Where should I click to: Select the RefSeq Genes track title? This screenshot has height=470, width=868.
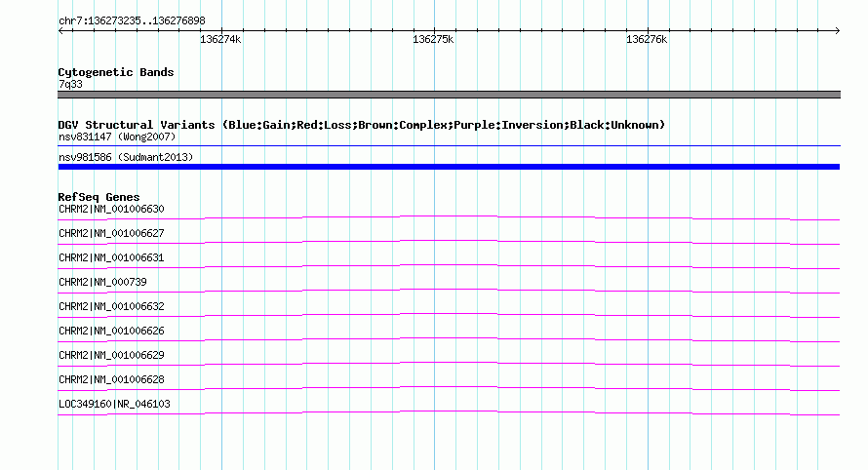point(99,197)
